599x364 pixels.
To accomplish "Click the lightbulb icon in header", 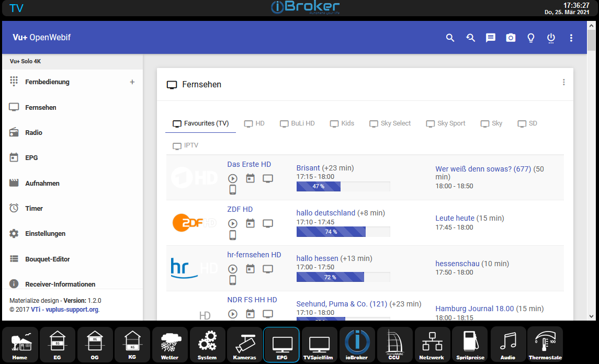I will point(530,38).
